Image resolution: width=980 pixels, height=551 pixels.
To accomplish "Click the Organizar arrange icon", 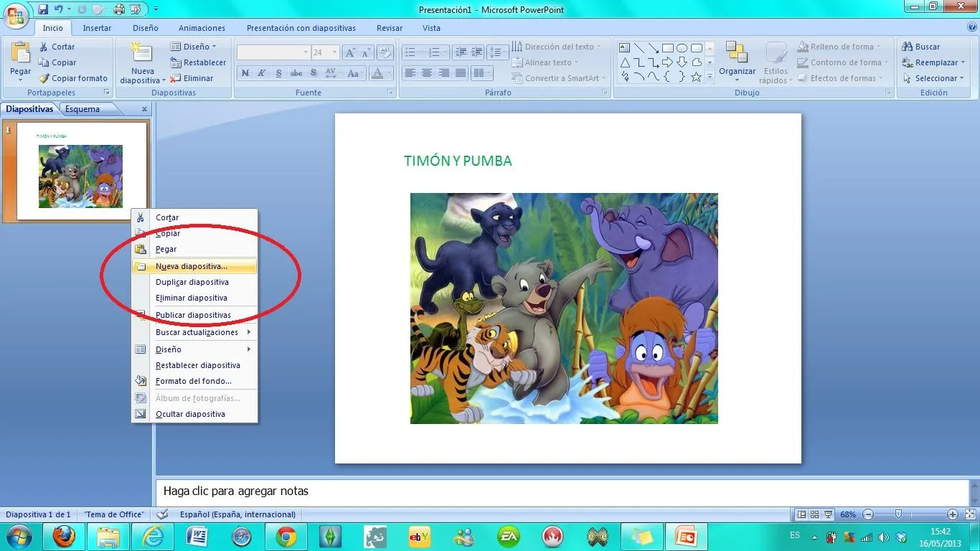I will tap(737, 52).
